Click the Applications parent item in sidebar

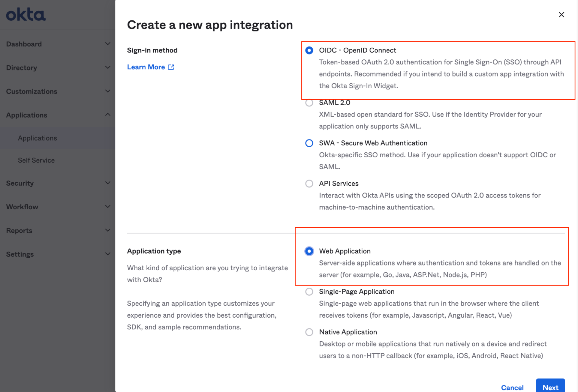click(26, 115)
